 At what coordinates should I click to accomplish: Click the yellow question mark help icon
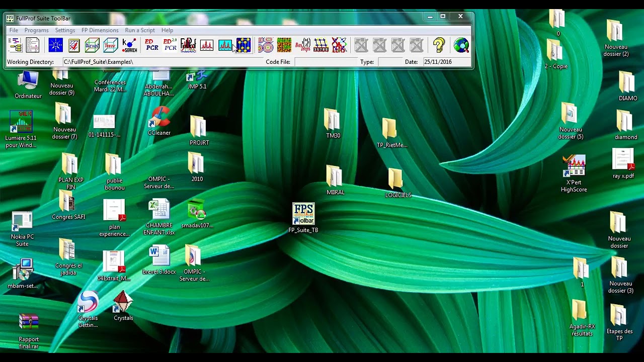[439, 45]
